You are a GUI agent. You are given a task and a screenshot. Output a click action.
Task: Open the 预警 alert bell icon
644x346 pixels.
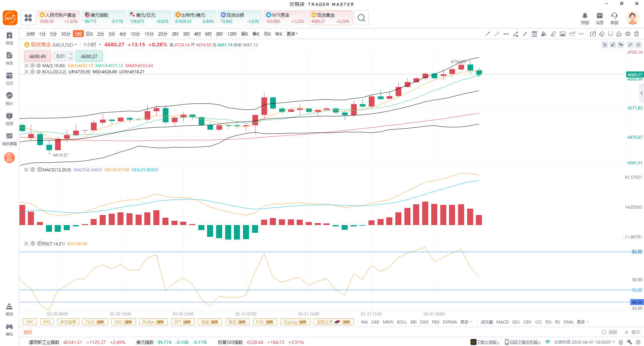[x=585, y=18]
